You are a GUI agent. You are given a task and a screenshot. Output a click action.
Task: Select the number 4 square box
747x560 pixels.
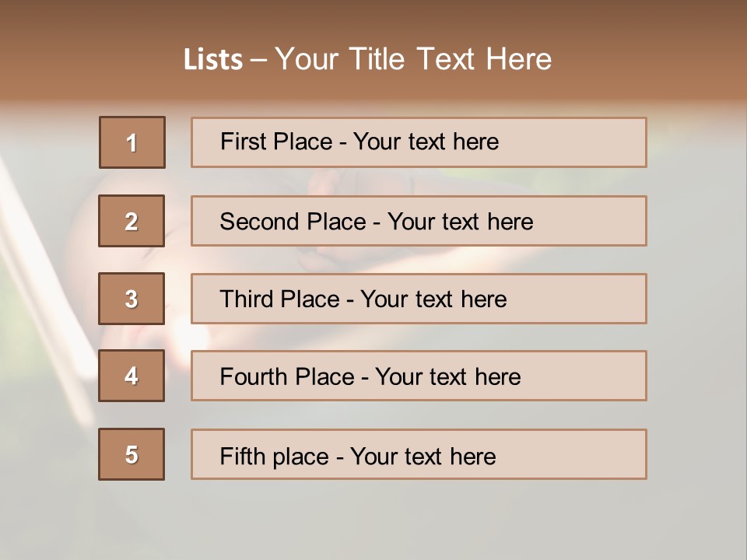coord(132,376)
